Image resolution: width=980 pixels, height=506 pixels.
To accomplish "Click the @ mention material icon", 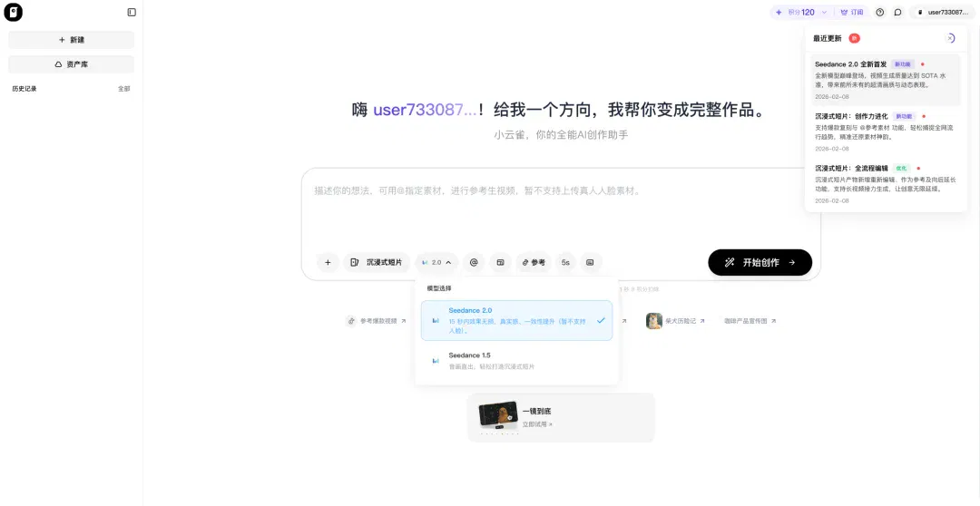I will [x=474, y=262].
